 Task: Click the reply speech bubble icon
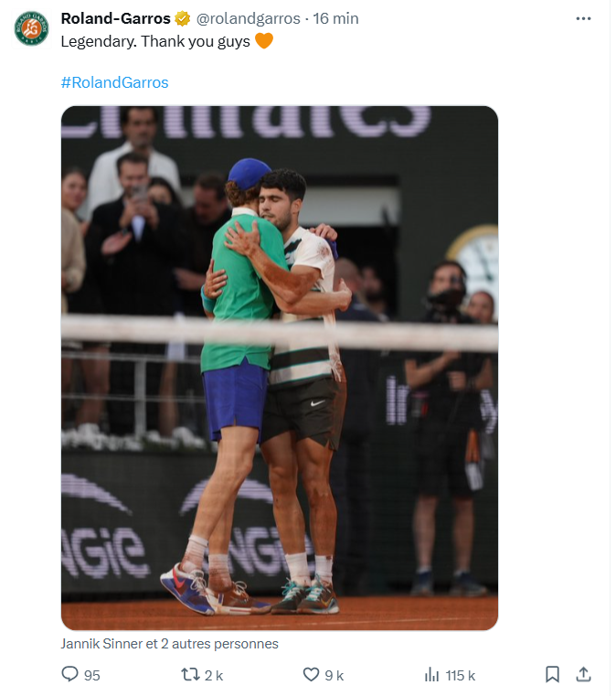(69, 674)
